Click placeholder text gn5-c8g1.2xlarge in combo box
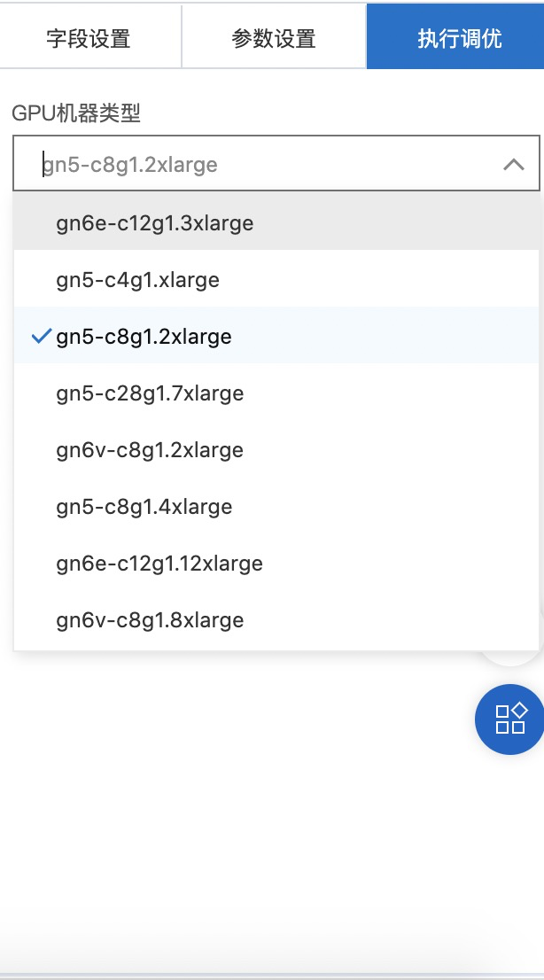 point(130,165)
